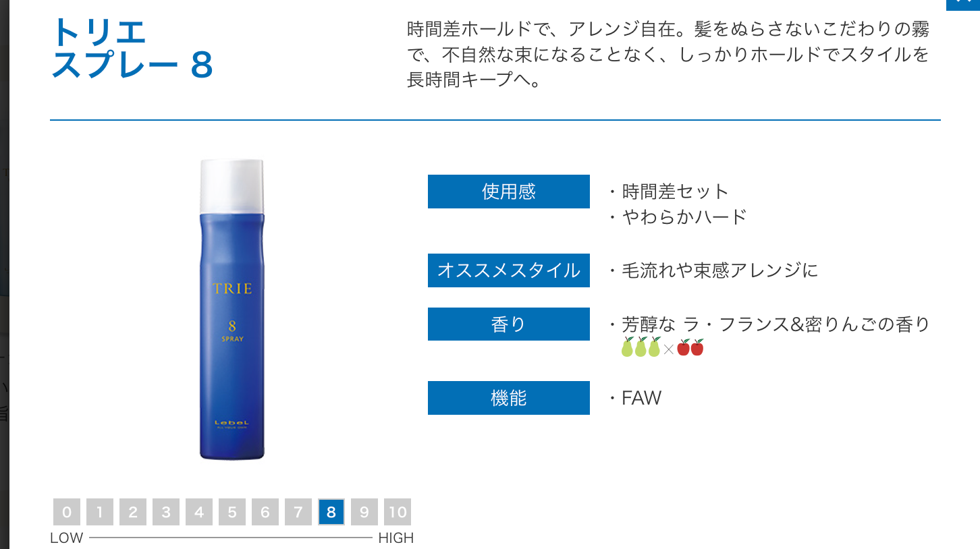This screenshot has width=980, height=549.
Task: Select hold level 0 box
Action: coord(67,513)
